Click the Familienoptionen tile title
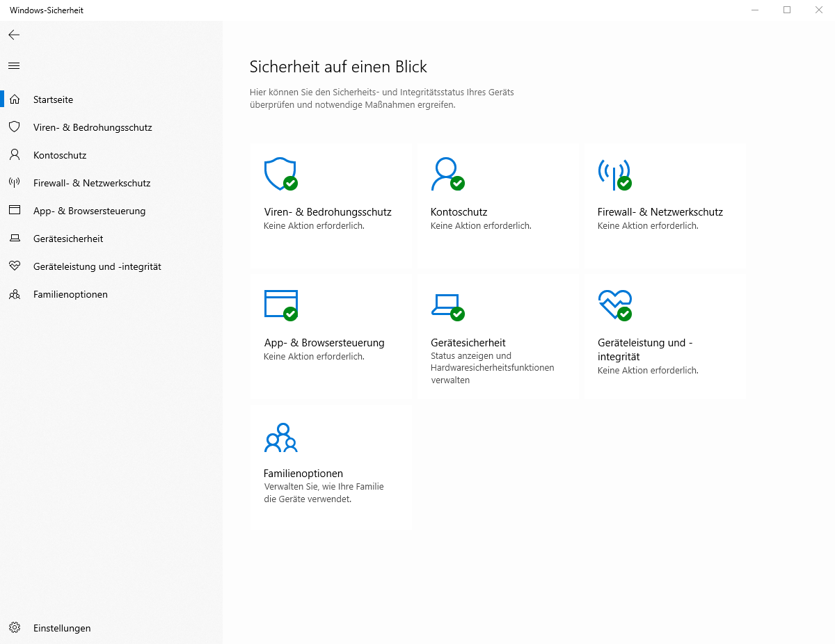The image size is (835, 644). [303, 474]
